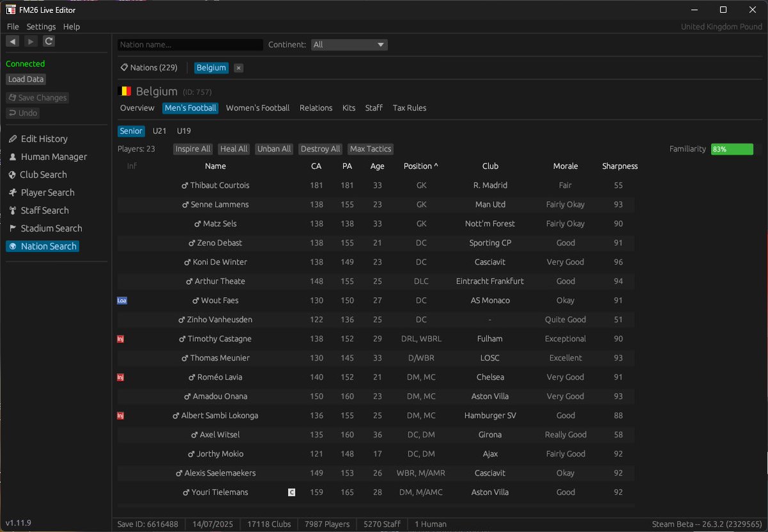The width and height of the screenshot is (768, 532).
Task: Click Alexis Saelemaekers name
Action: tap(220, 473)
